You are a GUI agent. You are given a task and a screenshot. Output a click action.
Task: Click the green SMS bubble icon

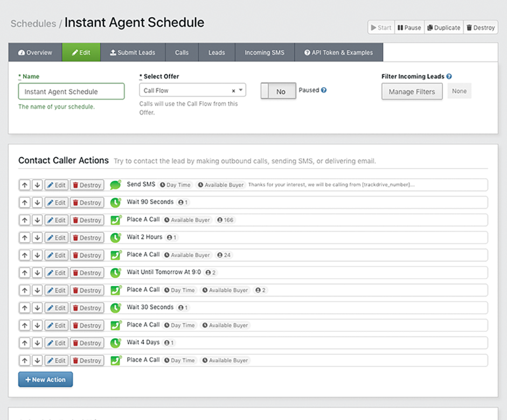(x=116, y=185)
